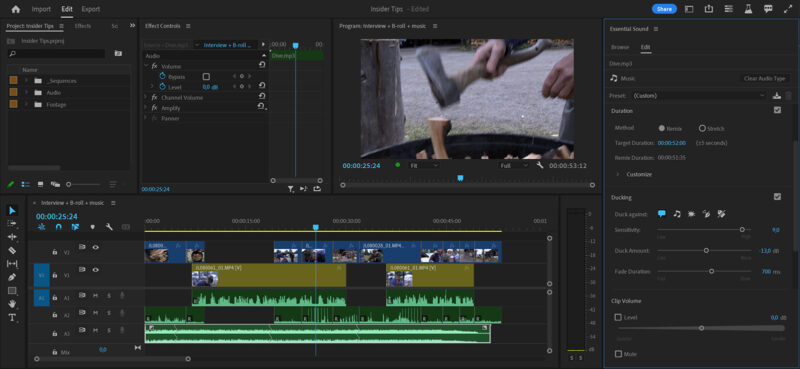Screen dimensions: 800x369
Task: Enable the Clip Volume Level checkbox
Action: pyautogui.click(x=618, y=317)
